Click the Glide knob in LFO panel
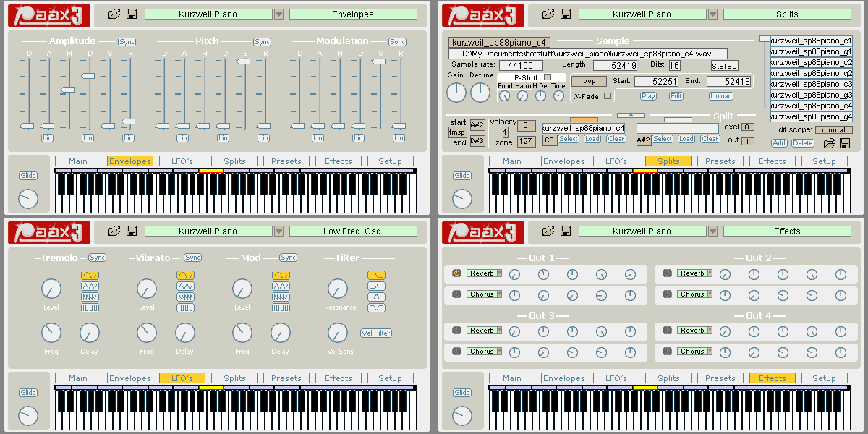The height and width of the screenshot is (434, 868). coord(28,415)
